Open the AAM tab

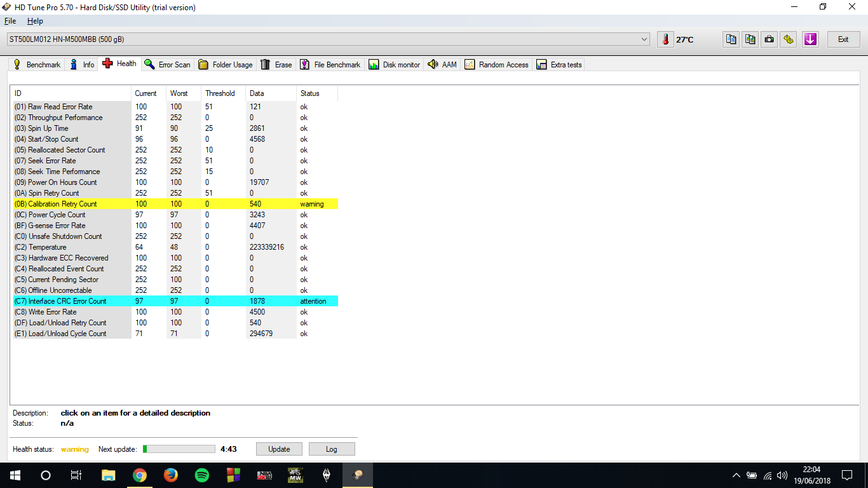(442, 64)
